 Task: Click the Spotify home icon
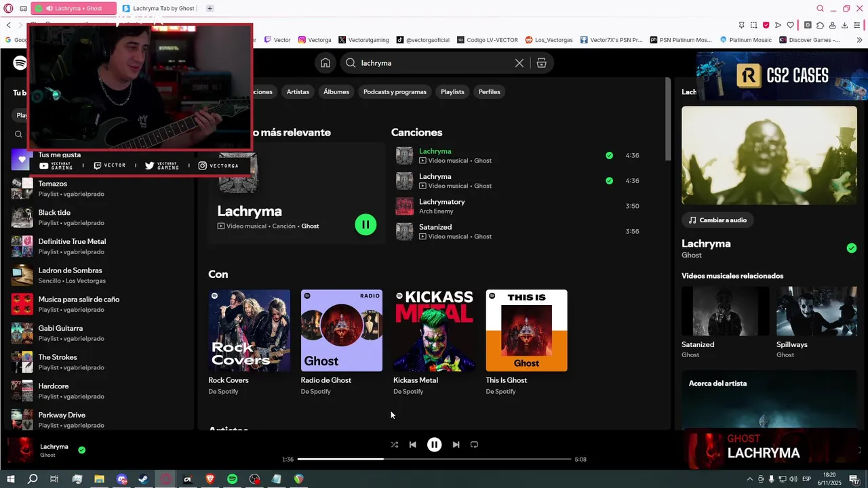pyautogui.click(x=325, y=63)
